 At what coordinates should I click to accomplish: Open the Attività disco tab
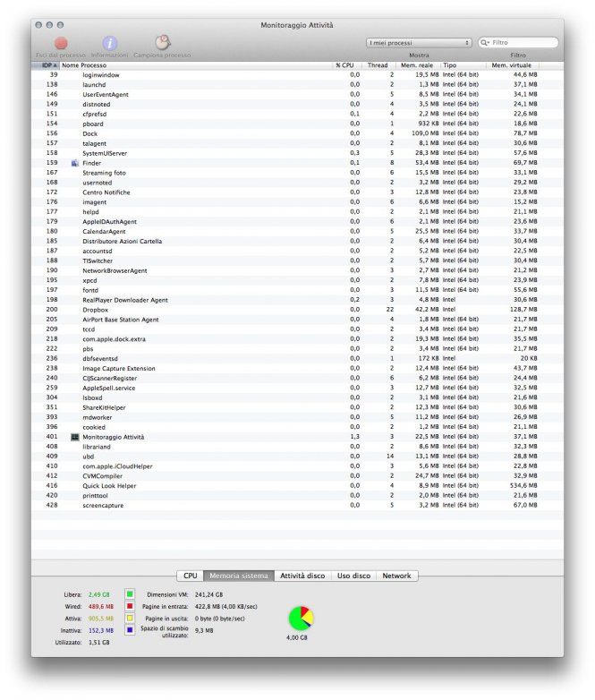(x=302, y=576)
